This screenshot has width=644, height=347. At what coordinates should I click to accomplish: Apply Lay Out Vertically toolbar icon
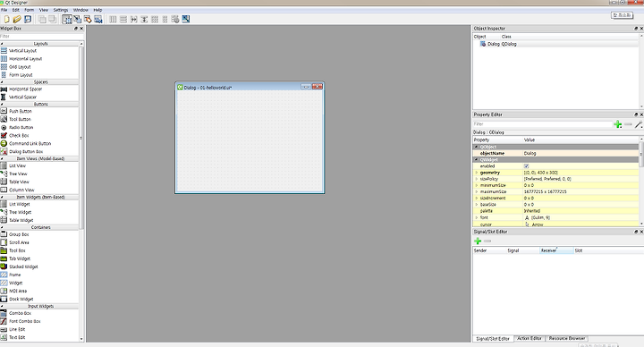click(x=123, y=20)
